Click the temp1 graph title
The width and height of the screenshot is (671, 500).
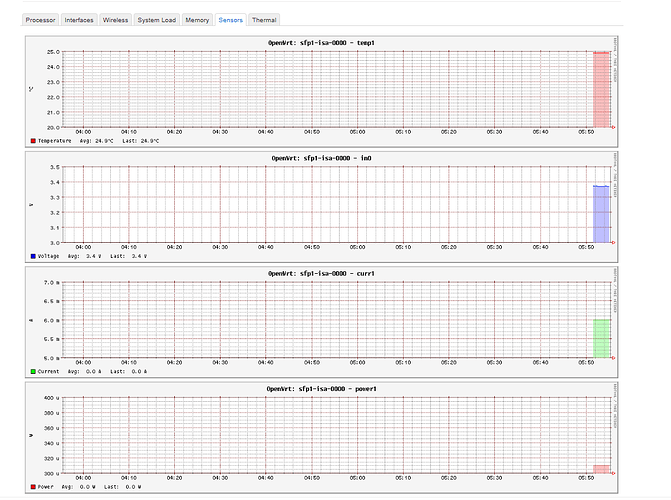pyautogui.click(x=327, y=42)
